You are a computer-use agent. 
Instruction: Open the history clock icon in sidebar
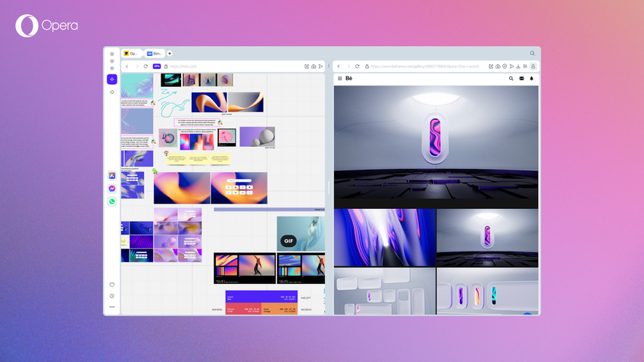112,296
